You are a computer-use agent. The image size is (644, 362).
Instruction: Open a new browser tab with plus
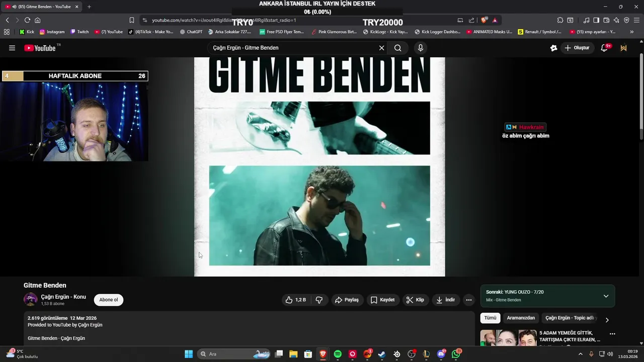tap(89, 7)
